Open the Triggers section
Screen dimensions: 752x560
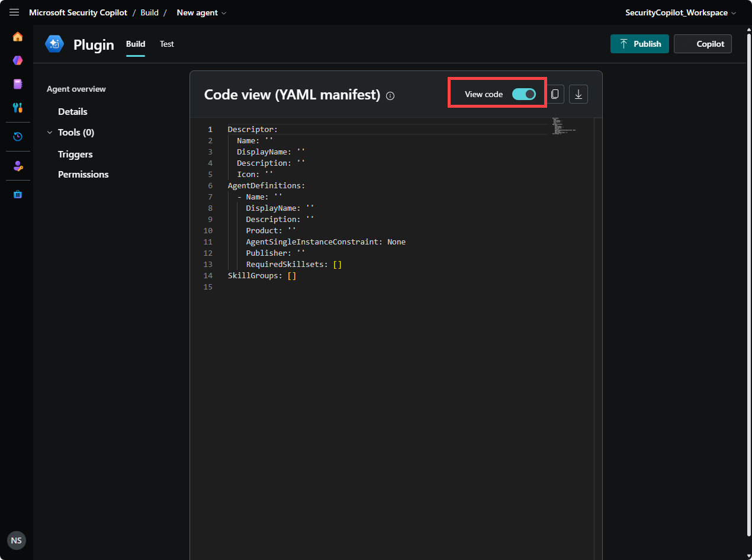click(x=75, y=154)
